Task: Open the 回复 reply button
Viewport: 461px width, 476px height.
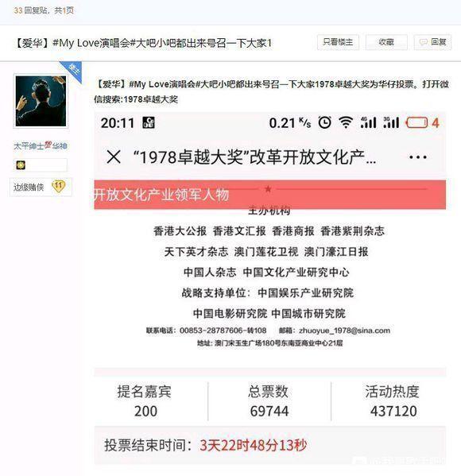Action: click(432, 42)
